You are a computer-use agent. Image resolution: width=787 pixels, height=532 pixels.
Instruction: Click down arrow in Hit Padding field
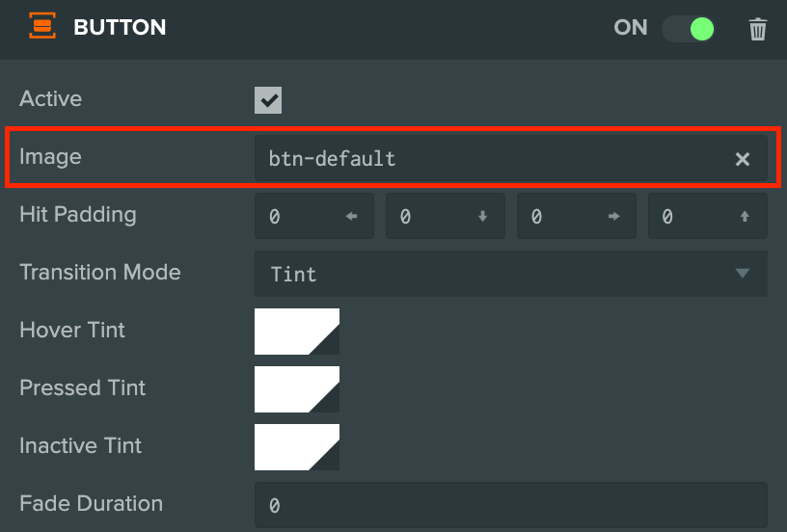click(x=482, y=216)
